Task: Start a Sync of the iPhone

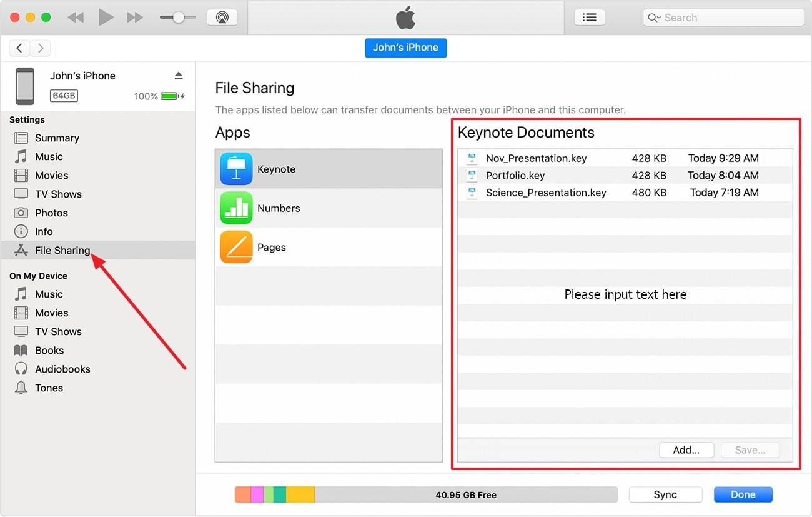Action: 665,494
